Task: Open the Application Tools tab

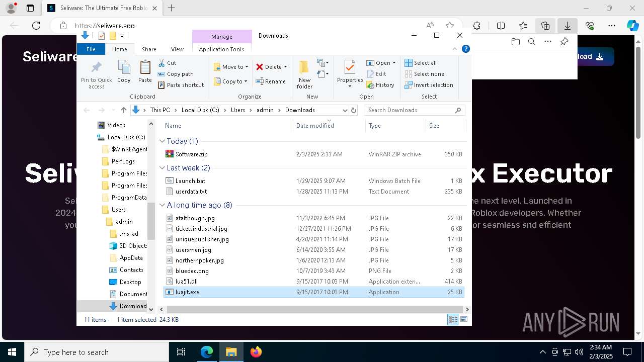Action: coord(221,49)
